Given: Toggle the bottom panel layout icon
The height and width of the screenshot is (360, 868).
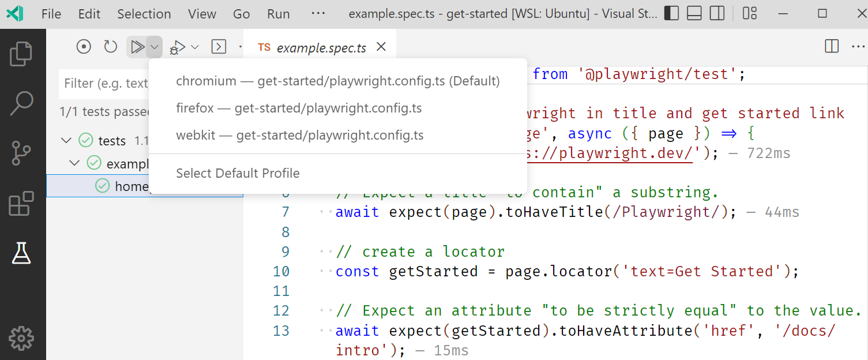Looking at the screenshot, I should 694,13.
